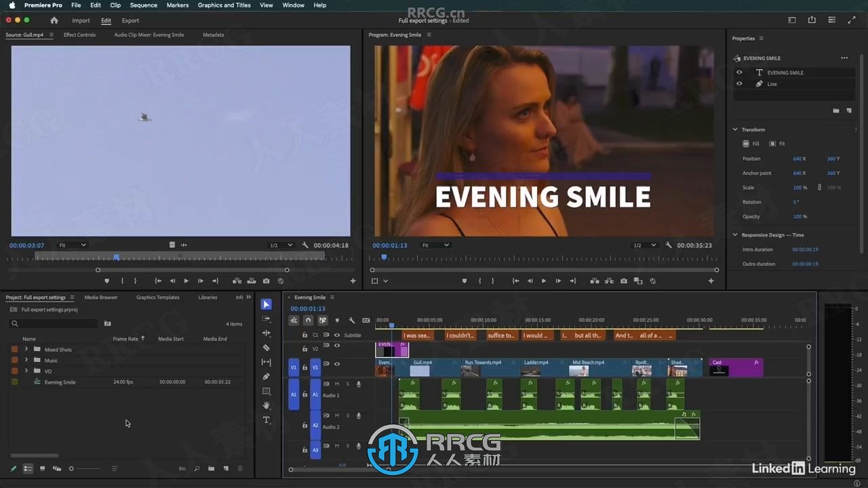Open Program monitor settings wrench

click(669, 245)
